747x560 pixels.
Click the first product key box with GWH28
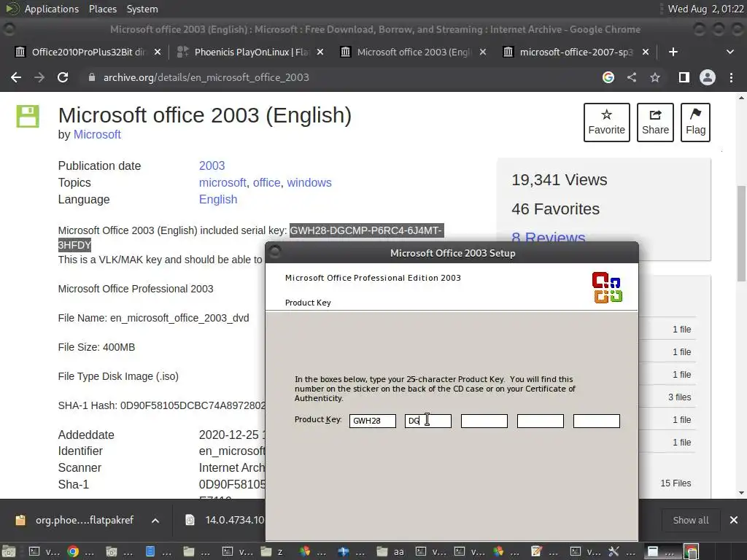(x=373, y=421)
